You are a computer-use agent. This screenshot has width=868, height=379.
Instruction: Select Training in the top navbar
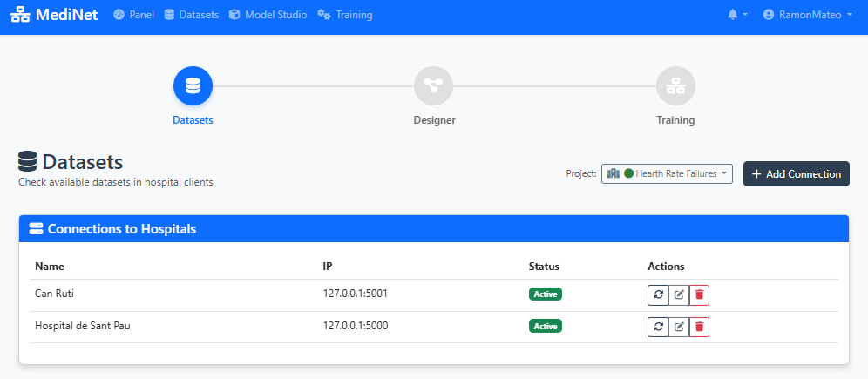pyautogui.click(x=345, y=15)
